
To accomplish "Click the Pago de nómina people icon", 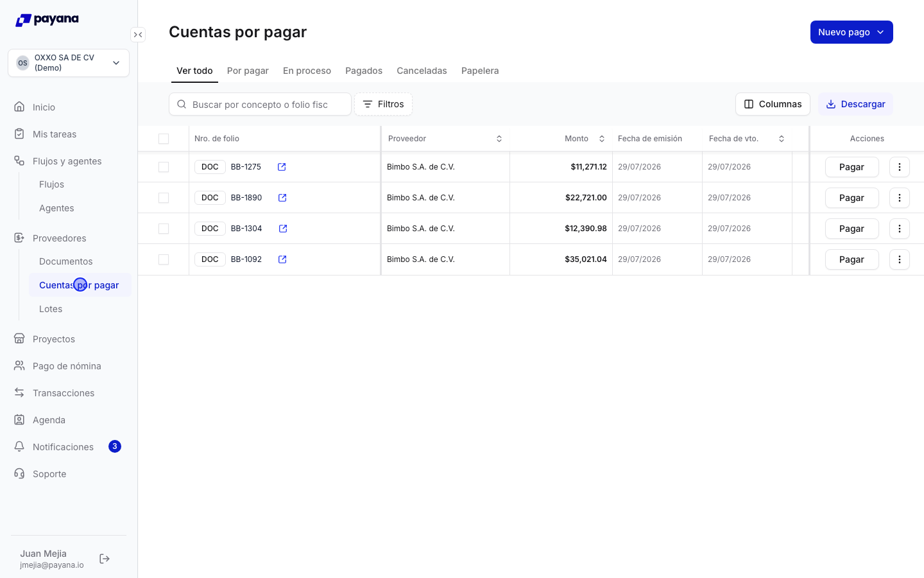I will tap(19, 365).
